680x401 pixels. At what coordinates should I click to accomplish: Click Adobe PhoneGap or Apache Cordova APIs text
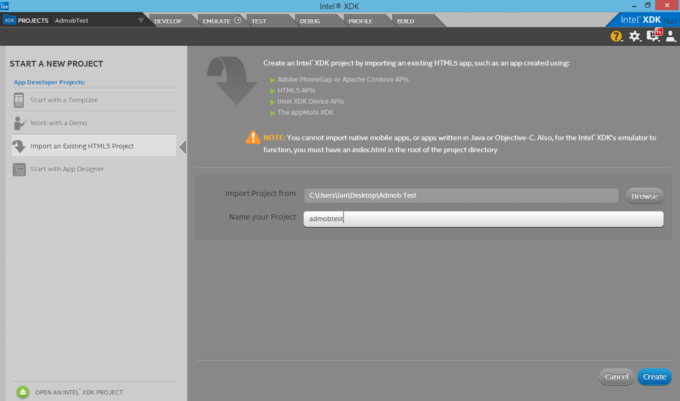pos(343,79)
